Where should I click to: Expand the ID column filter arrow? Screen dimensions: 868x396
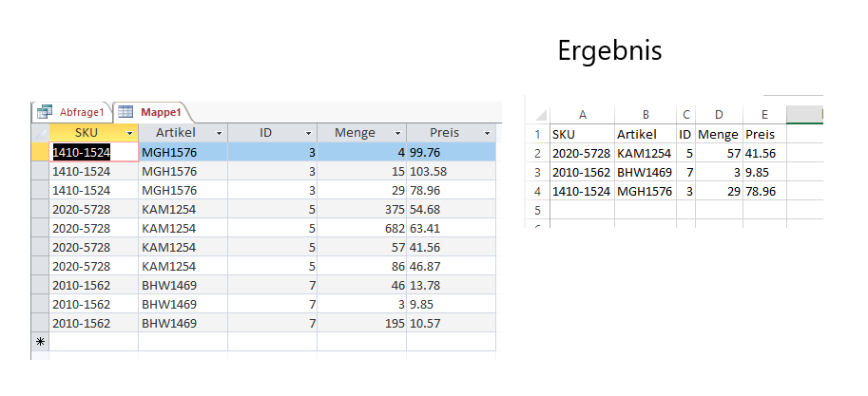(x=309, y=134)
